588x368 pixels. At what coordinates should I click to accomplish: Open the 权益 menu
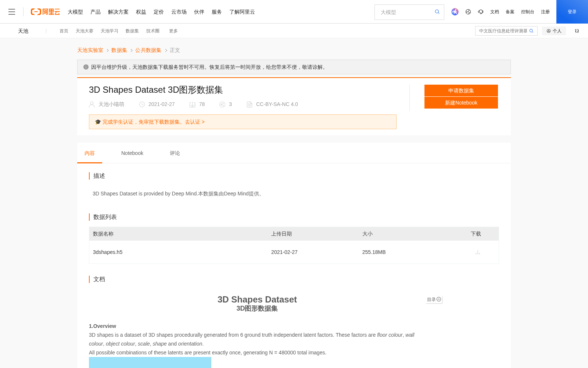pos(141,12)
